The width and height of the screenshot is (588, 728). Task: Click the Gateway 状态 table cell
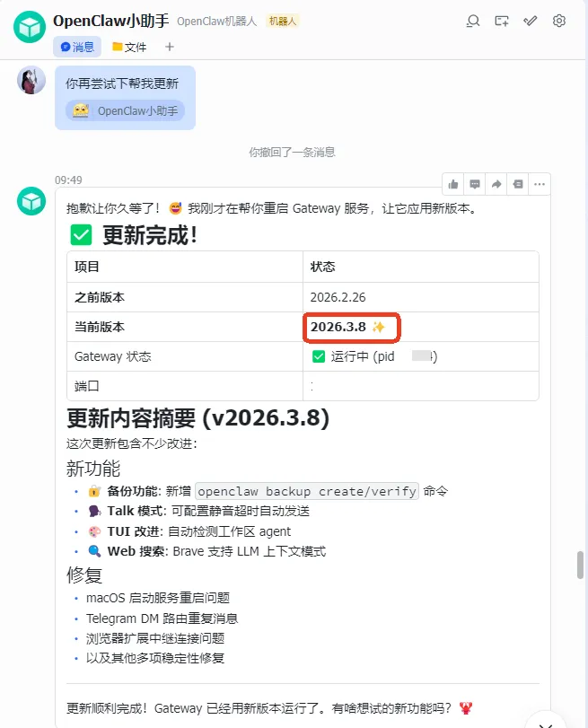185,356
